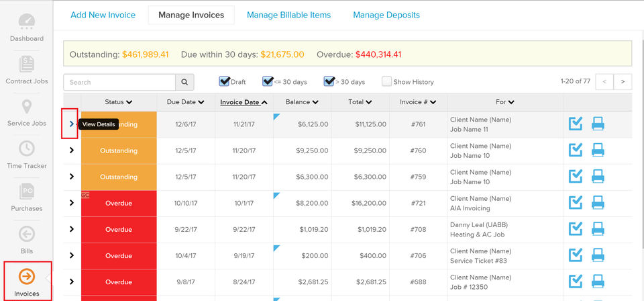Click checkmark icon for invoice #759

tap(576, 177)
